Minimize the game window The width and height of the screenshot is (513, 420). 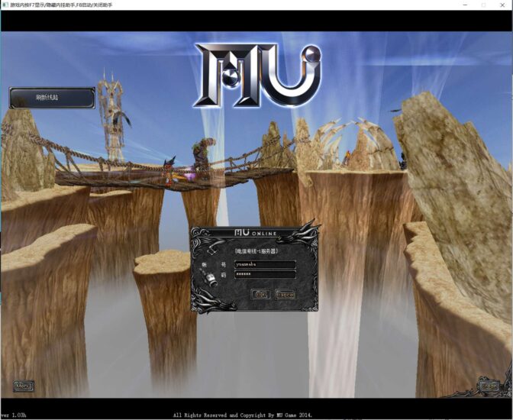coord(465,5)
